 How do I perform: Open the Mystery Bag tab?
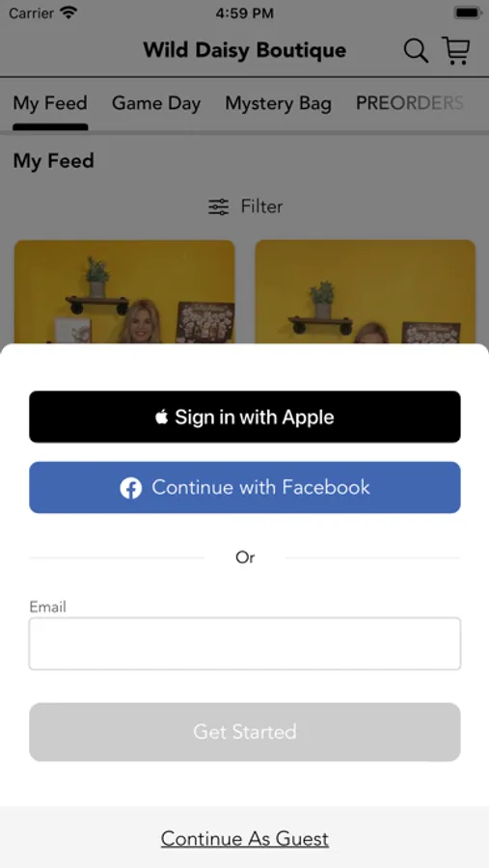click(x=278, y=103)
